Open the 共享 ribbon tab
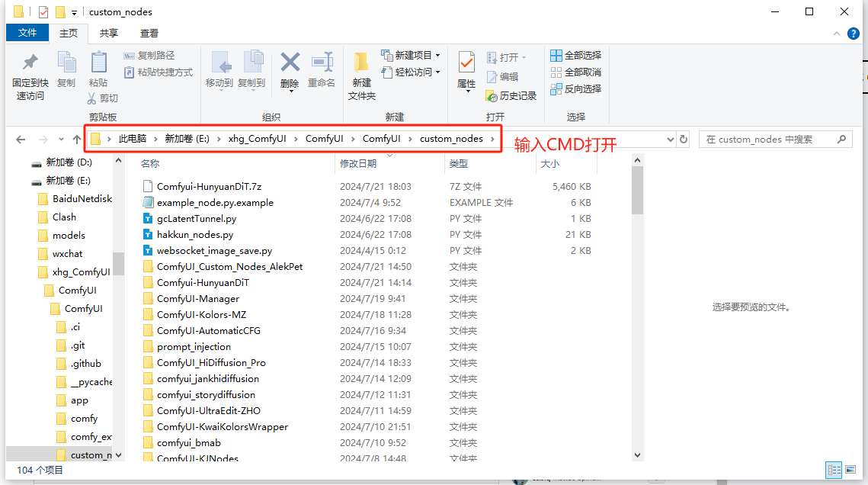This screenshot has width=868, height=485. point(109,33)
